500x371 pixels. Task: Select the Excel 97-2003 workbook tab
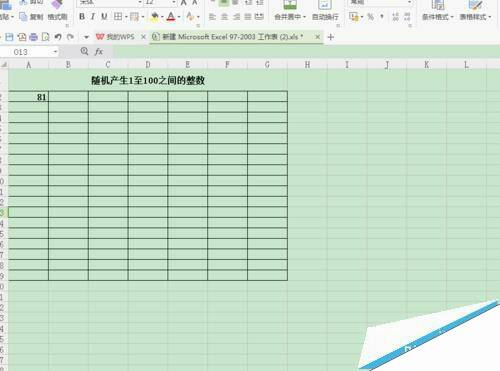tap(228, 37)
